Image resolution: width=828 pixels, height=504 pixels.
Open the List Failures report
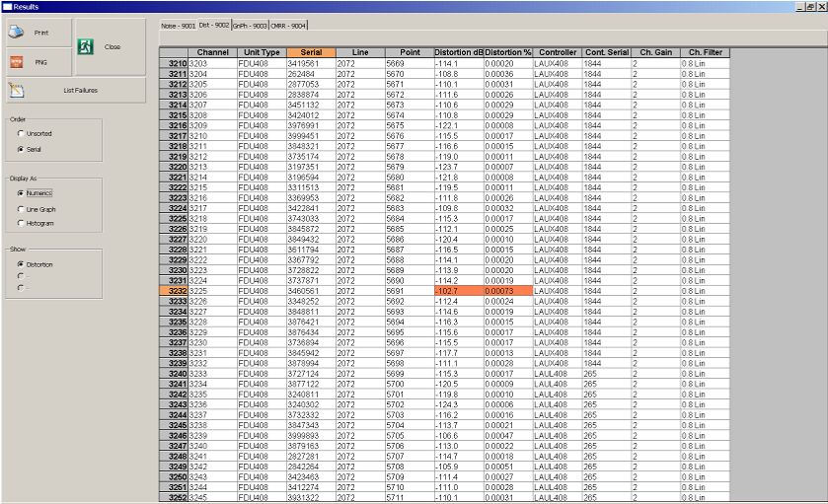76,90
